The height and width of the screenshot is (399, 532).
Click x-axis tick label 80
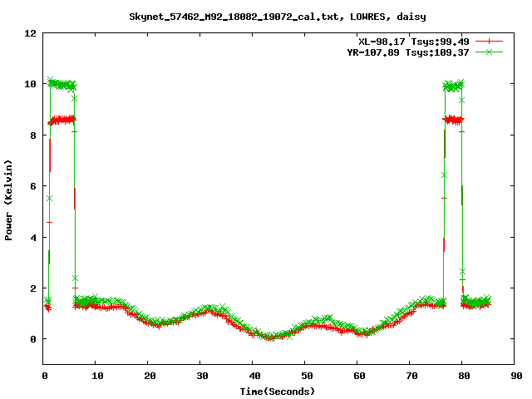tap(464, 376)
